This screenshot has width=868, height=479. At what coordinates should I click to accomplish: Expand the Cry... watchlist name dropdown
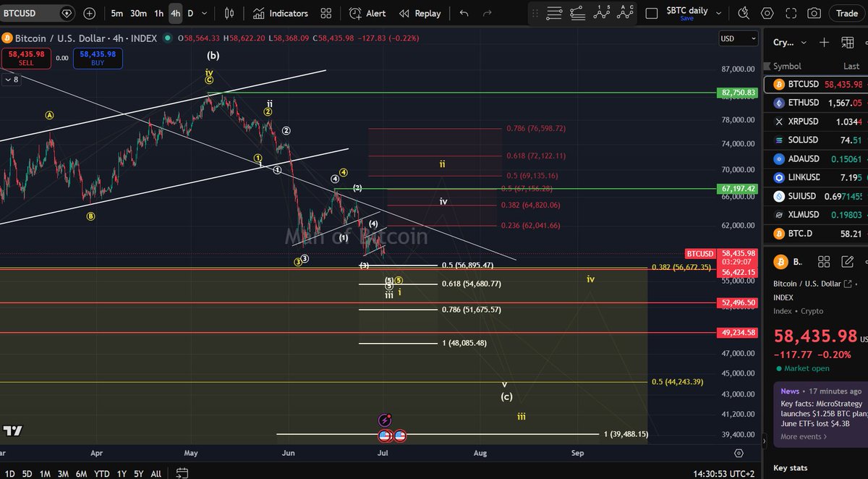788,42
